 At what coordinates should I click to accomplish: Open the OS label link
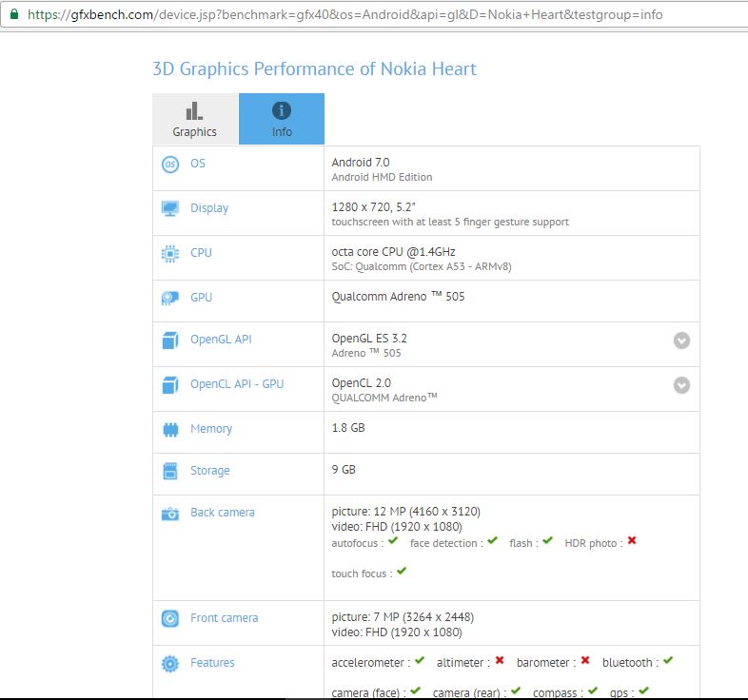coord(198,164)
